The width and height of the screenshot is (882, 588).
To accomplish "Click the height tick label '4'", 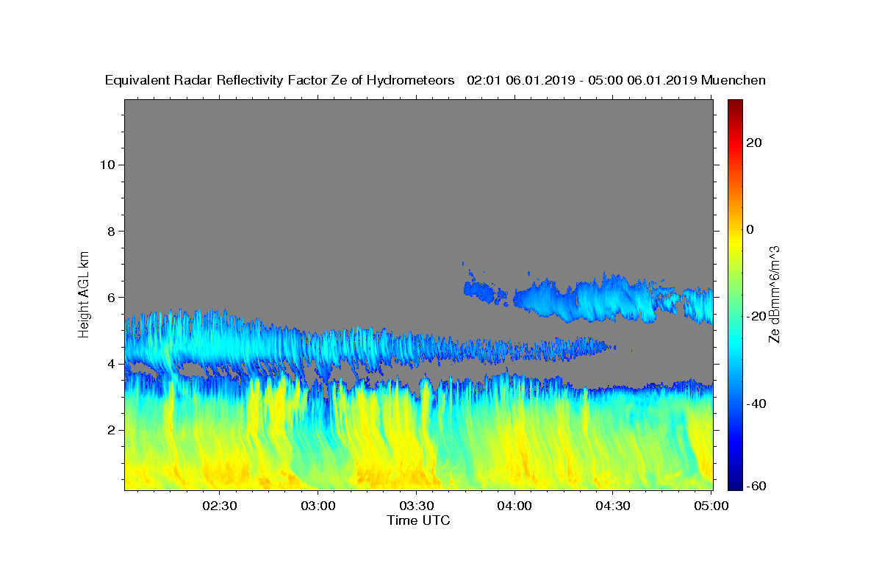I will [x=110, y=364].
